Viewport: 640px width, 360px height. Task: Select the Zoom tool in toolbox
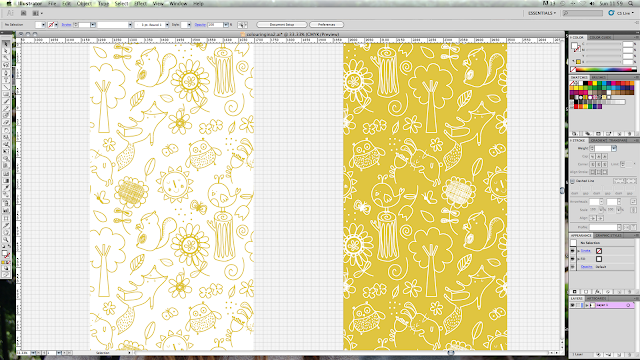6,240
